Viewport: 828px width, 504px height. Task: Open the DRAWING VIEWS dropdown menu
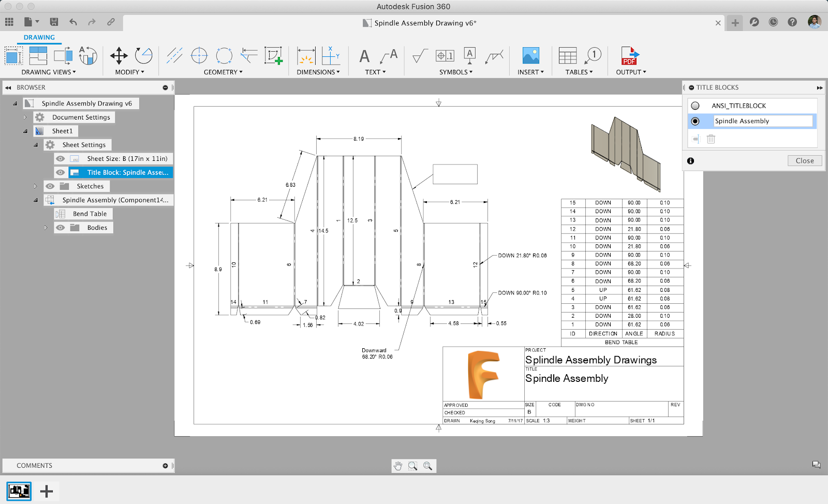point(48,72)
